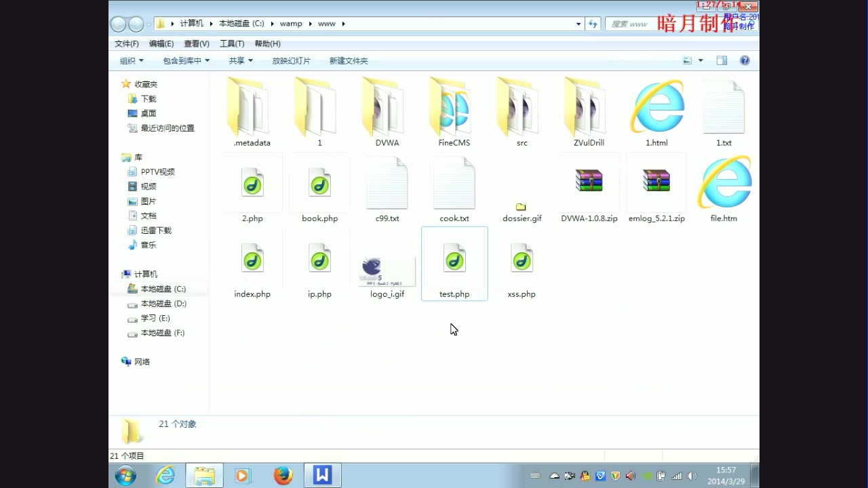Select the xss.php file
This screenshot has width=868, height=488.
click(x=521, y=264)
